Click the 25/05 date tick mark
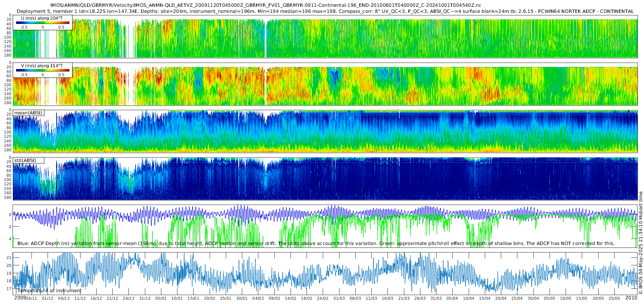The width and height of the screenshot is (644, 304). click(614, 298)
